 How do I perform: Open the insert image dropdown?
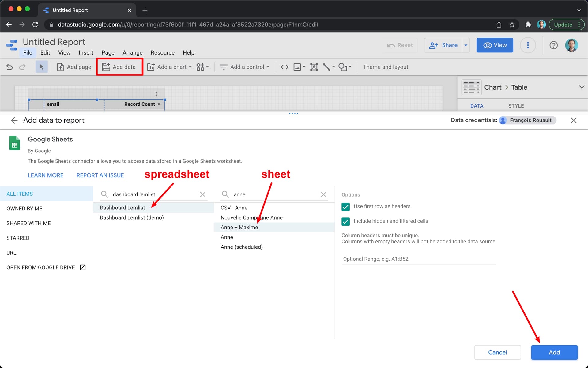(x=300, y=67)
